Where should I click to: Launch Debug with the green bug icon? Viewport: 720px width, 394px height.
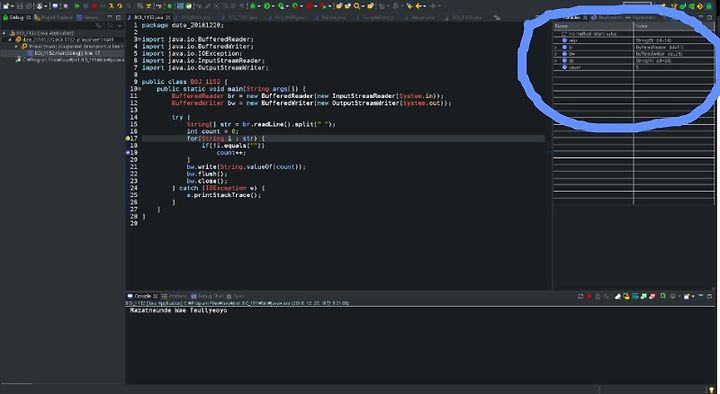[x=253, y=6]
